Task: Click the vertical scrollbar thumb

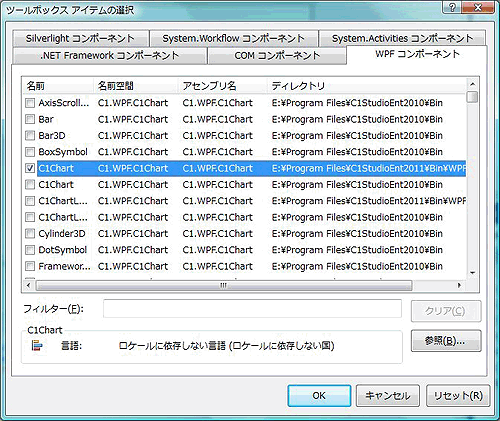Action: [472, 97]
